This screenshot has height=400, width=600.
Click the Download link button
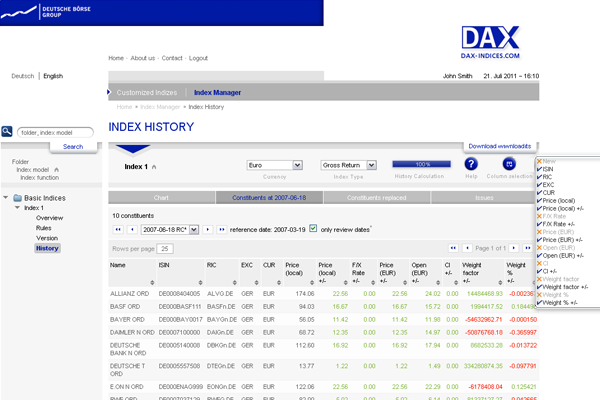pyautogui.click(x=500, y=146)
